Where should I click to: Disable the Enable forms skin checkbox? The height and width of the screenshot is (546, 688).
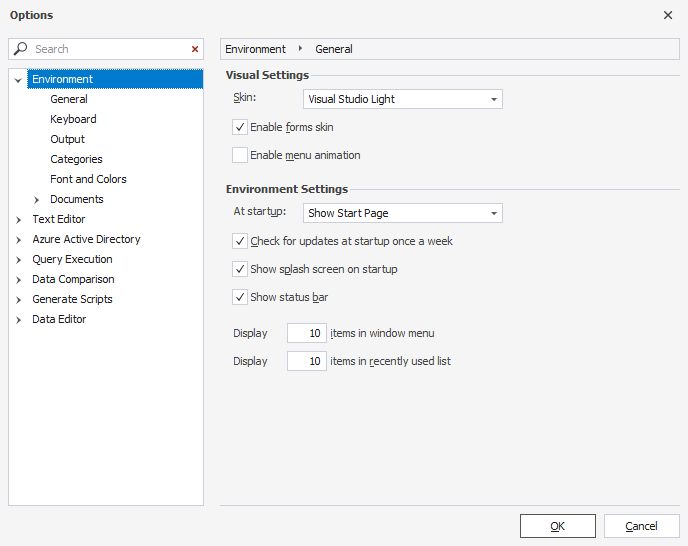(240, 127)
